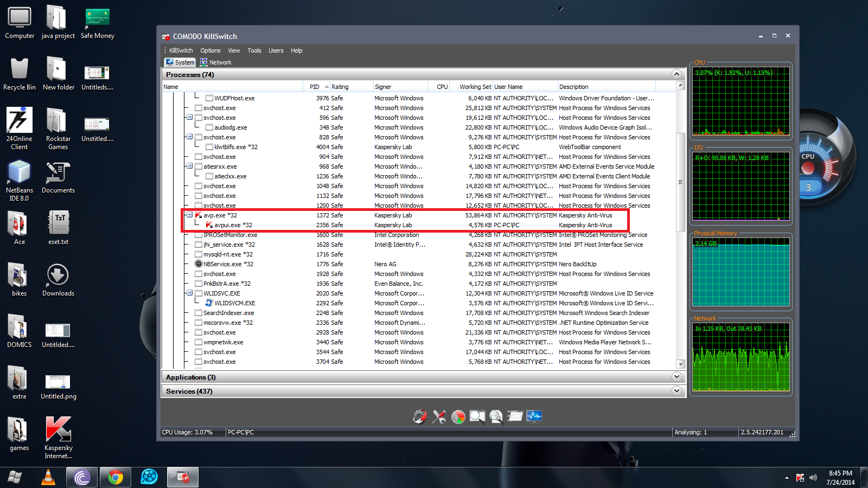Select the Safe Money desktop icon

(98, 23)
